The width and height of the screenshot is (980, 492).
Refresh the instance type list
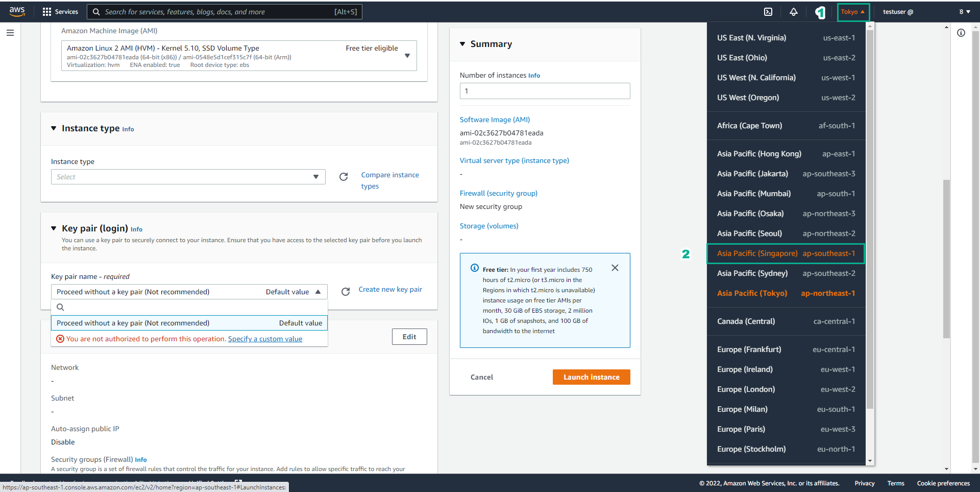(344, 177)
